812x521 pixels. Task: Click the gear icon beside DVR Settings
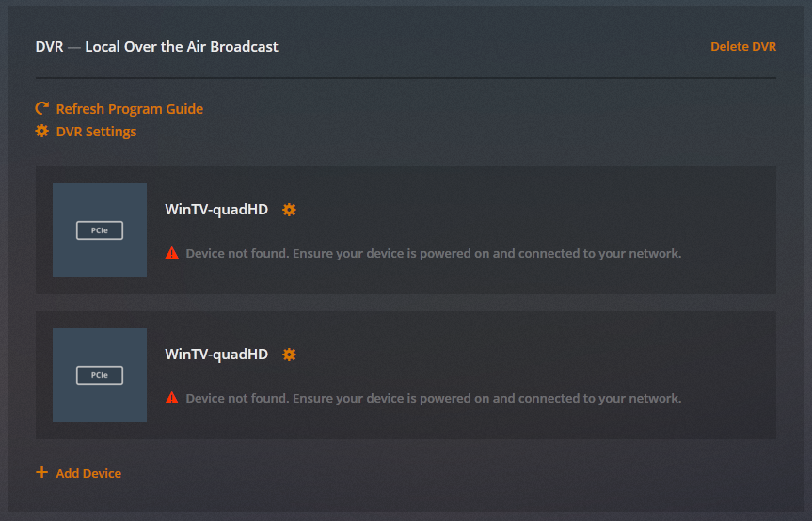click(42, 131)
